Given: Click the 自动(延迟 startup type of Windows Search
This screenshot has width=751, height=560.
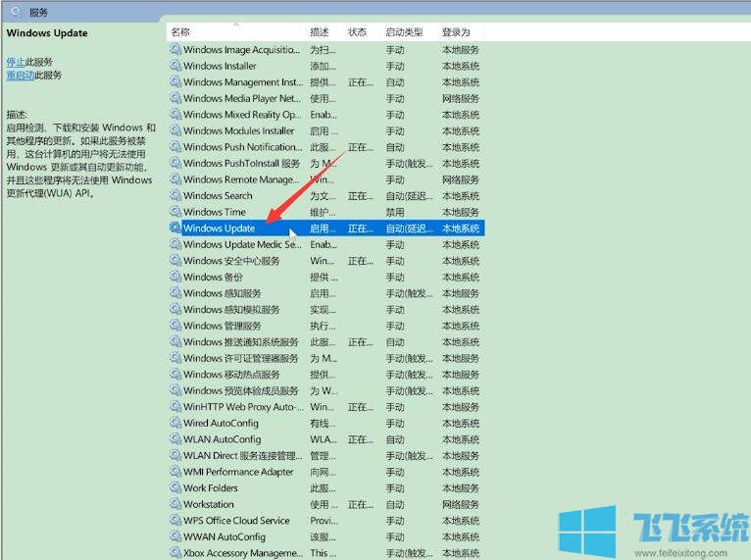Looking at the screenshot, I should (410, 195).
